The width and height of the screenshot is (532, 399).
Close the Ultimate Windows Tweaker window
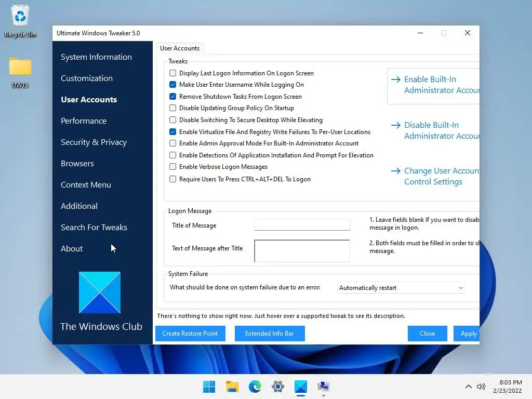(468, 33)
